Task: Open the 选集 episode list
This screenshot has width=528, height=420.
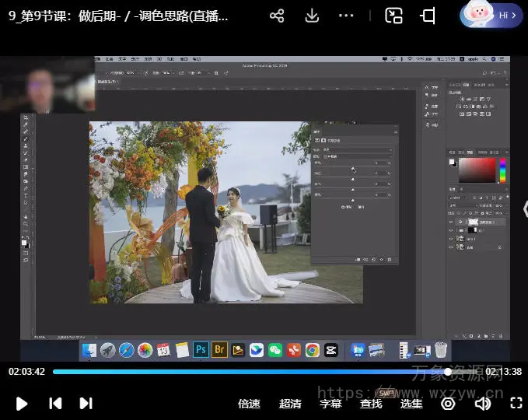Action: [x=411, y=403]
